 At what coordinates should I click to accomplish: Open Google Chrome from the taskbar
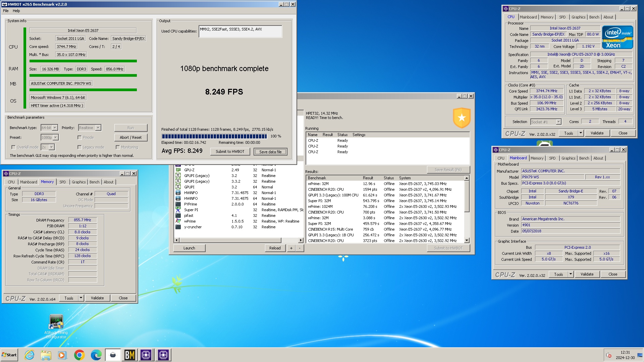click(x=79, y=355)
